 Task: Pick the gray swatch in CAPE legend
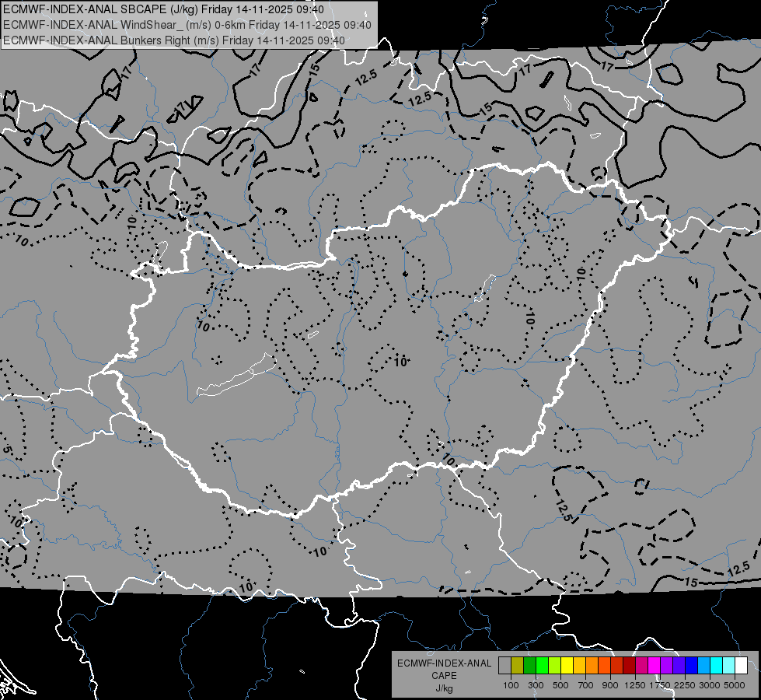coord(504,665)
